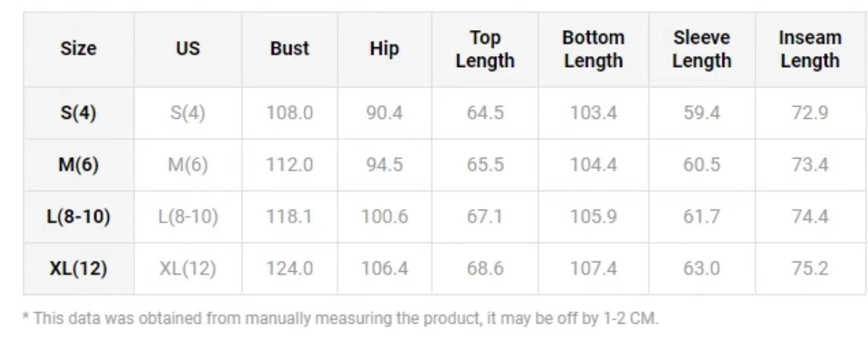Click the Bottom Length column header
868x348 pixels.
(x=593, y=49)
